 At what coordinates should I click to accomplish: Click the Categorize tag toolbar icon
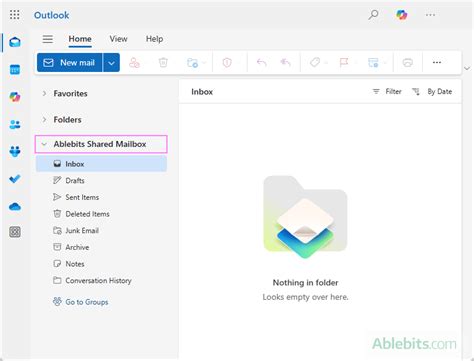click(x=315, y=62)
